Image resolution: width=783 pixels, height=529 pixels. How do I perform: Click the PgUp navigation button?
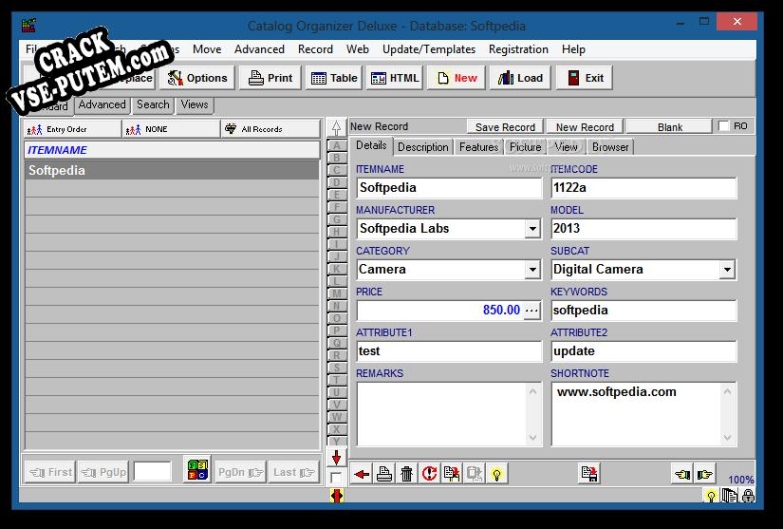103,472
